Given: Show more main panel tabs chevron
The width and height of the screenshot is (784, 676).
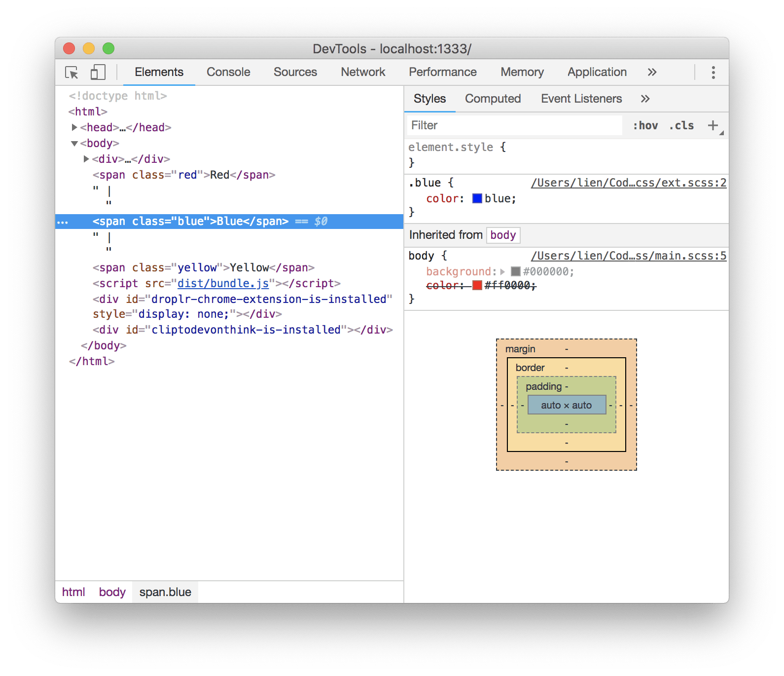Looking at the screenshot, I should pos(652,73).
